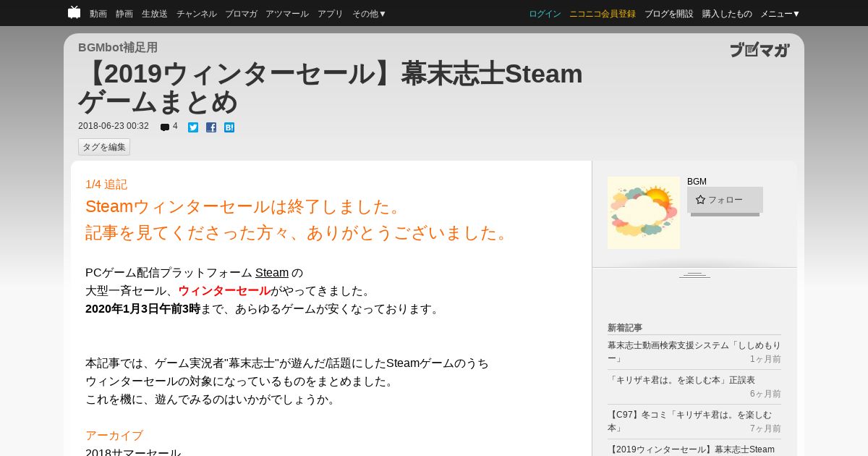Open ブロマガ in top navigation
This screenshot has width=868, height=456.
click(241, 14)
